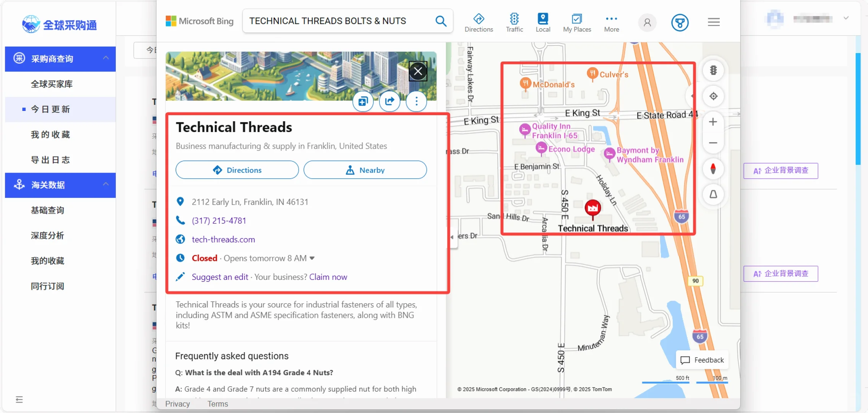Click the Nearby button
Image resolution: width=868 pixels, height=413 pixels.
coord(365,170)
